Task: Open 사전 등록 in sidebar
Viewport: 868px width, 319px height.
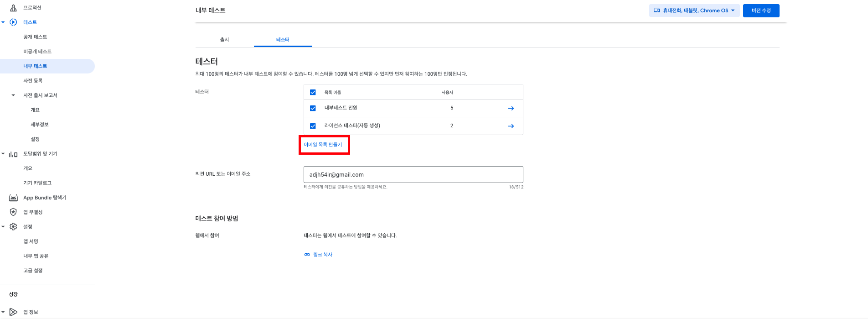Action: pos(33,81)
